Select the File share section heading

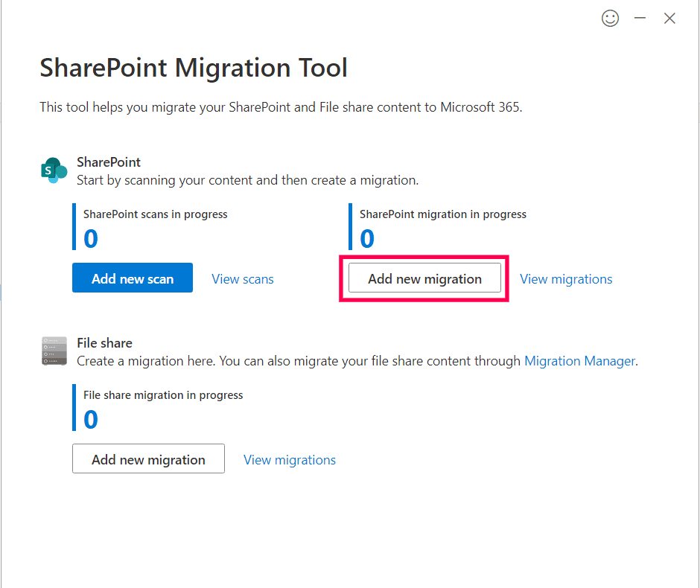click(x=105, y=343)
